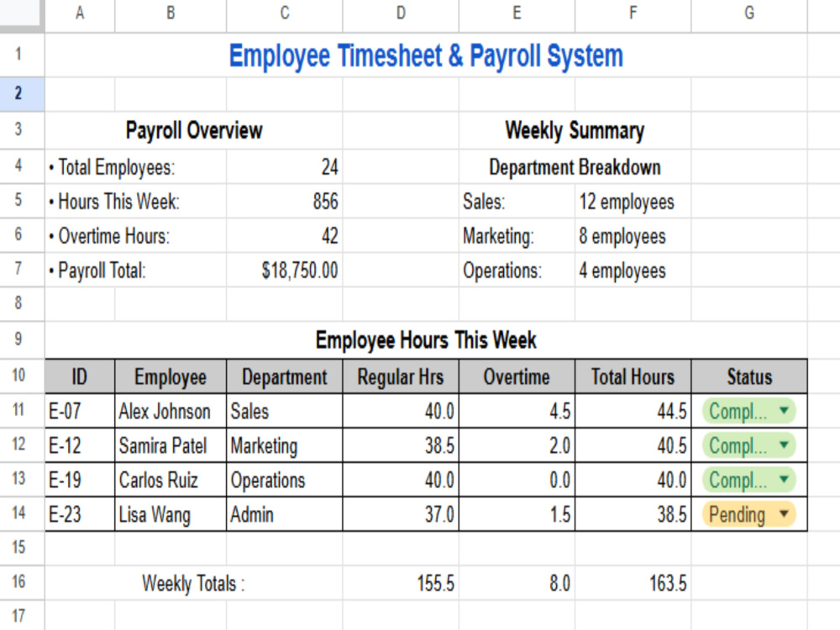Click the Status table header
This screenshot has height=630, width=840.
pyautogui.click(x=749, y=376)
